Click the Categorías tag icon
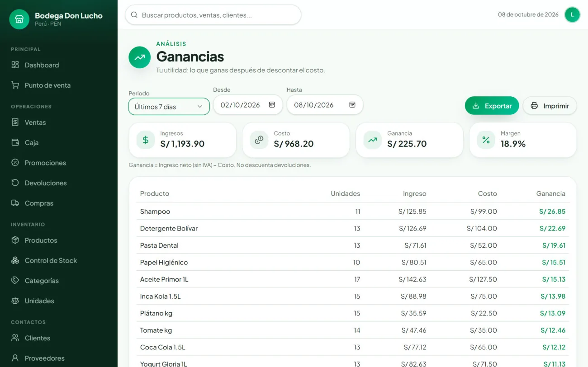The height and width of the screenshot is (367, 588). click(x=15, y=281)
